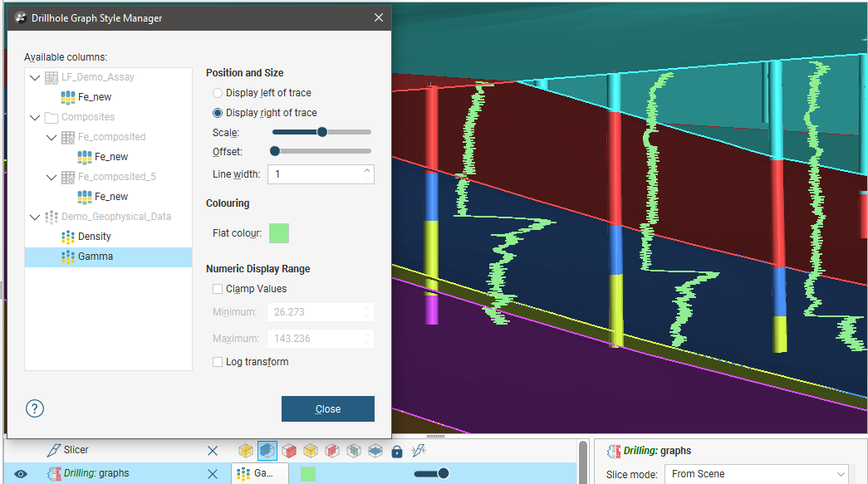Click into the Line width field
The height and width of the screenshot is (484, 868).
(314, 174)
